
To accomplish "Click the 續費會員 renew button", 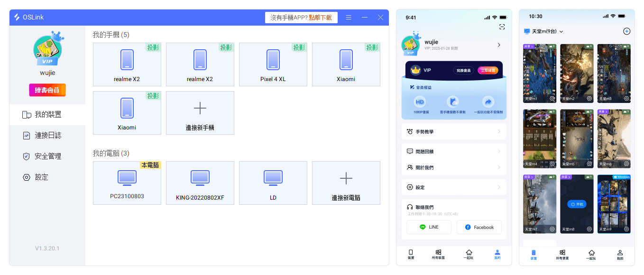I will [47, 90].
